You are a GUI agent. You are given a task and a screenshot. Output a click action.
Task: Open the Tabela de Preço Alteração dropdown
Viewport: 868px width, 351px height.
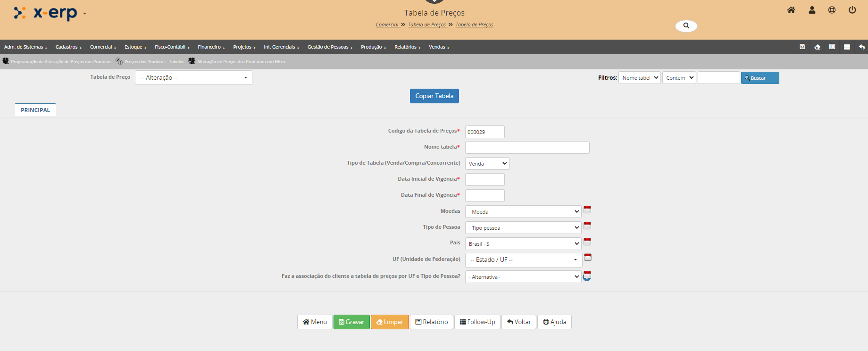pos(193,78)
